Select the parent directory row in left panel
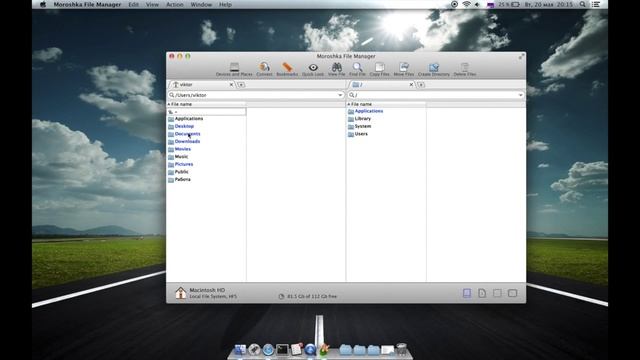Image resolution: width=640 pixels, height=360 pixels. [x=207, y=112]
